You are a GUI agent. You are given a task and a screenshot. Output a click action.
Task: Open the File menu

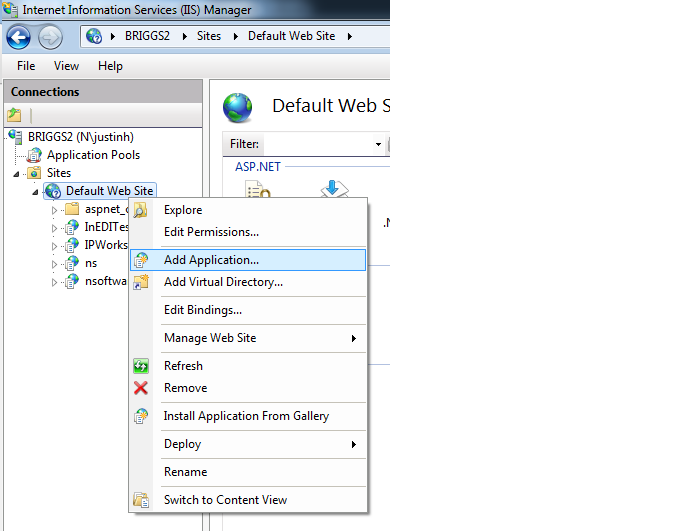point(26,66)
